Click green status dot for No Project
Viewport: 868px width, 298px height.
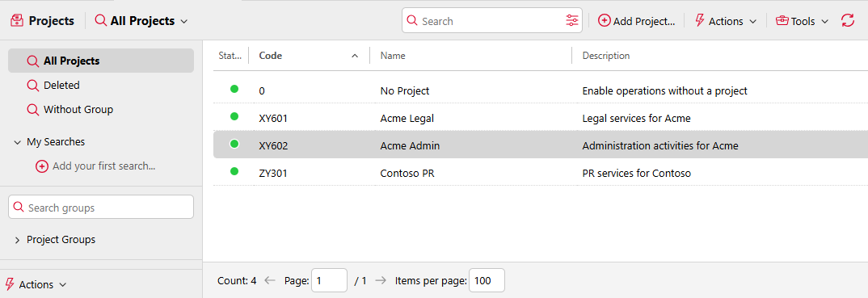click(x=234, y=89)
